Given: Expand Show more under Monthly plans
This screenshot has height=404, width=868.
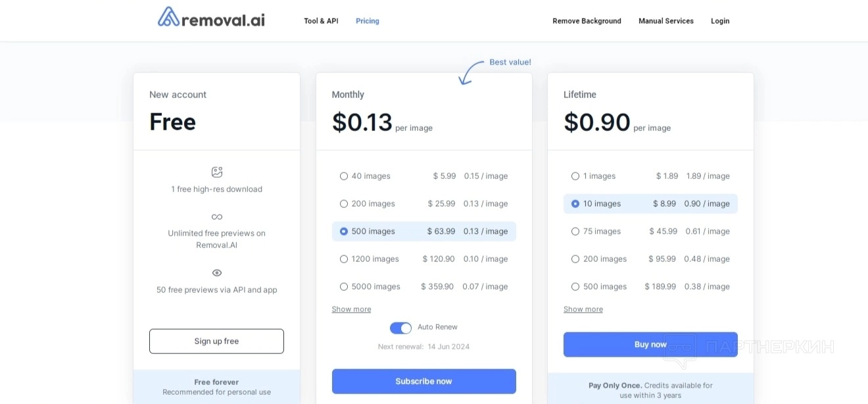Looking at the screenshot, I should pos(351,309).
